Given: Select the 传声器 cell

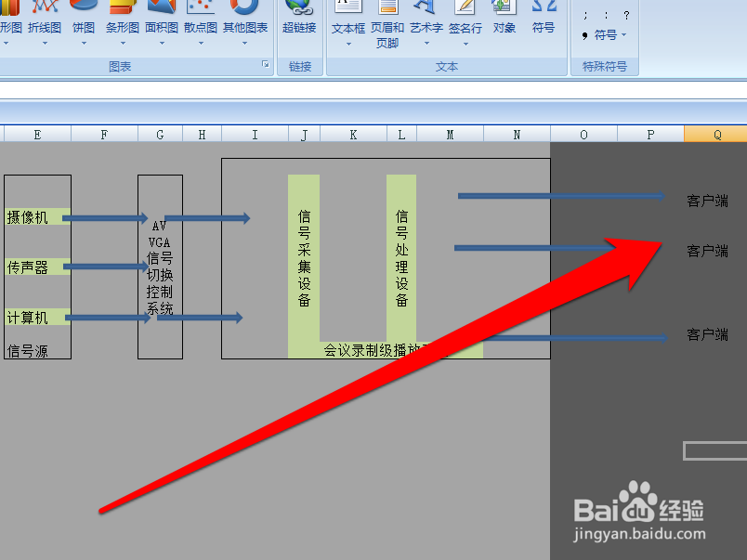Looking at the screenshot, I should coord(38,267).
